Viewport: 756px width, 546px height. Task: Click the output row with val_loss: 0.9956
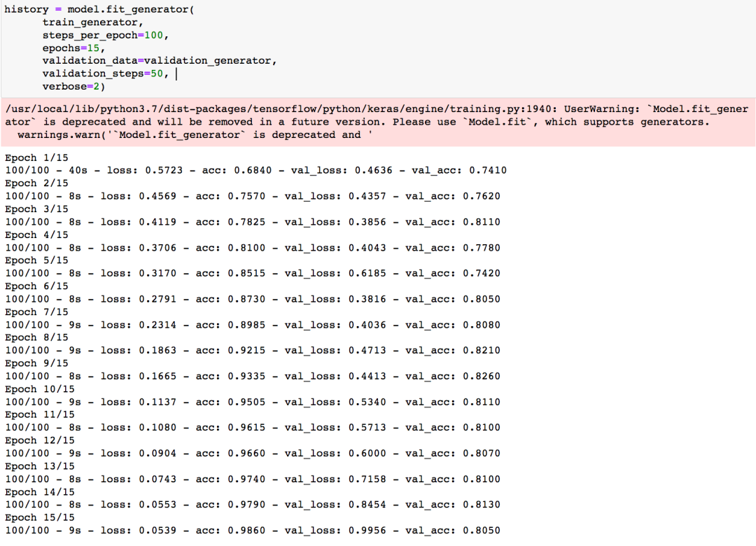click(x=253, y=531)
